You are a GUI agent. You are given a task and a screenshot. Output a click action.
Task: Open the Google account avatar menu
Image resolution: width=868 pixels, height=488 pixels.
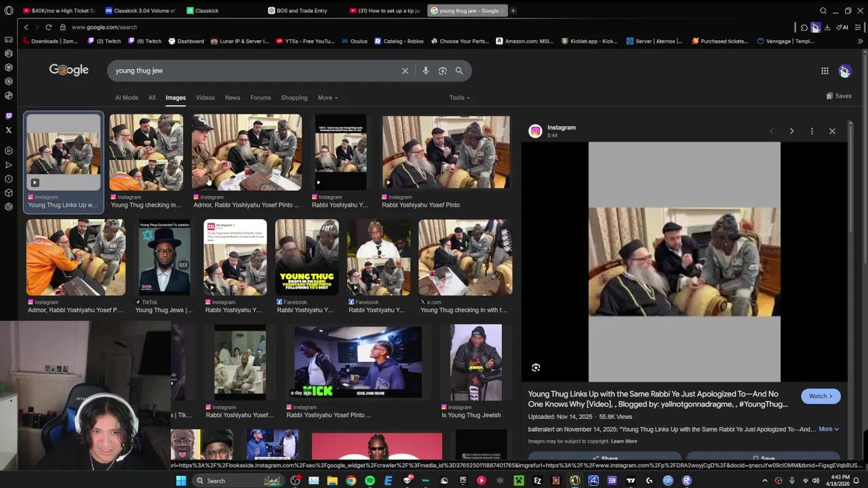[x=845, y=70]
